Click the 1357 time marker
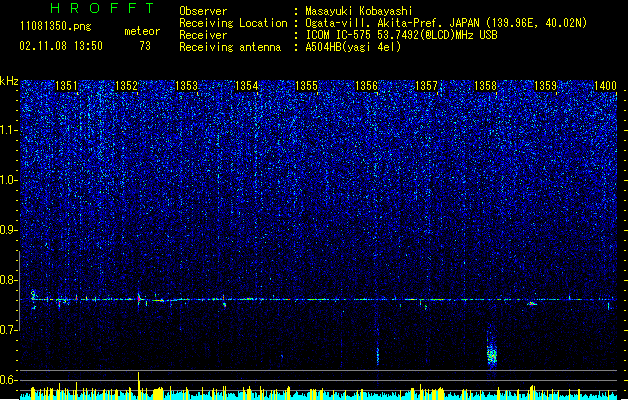The image size is (629, 400). coord(426,86)
